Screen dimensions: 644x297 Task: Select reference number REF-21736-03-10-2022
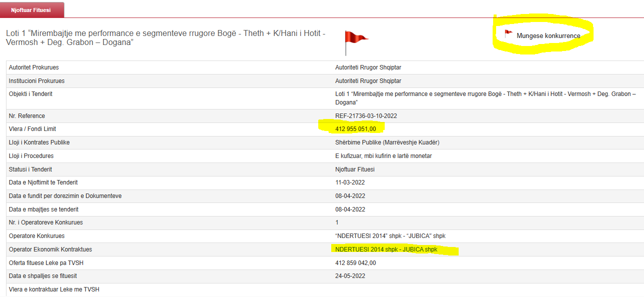point(366,116)
